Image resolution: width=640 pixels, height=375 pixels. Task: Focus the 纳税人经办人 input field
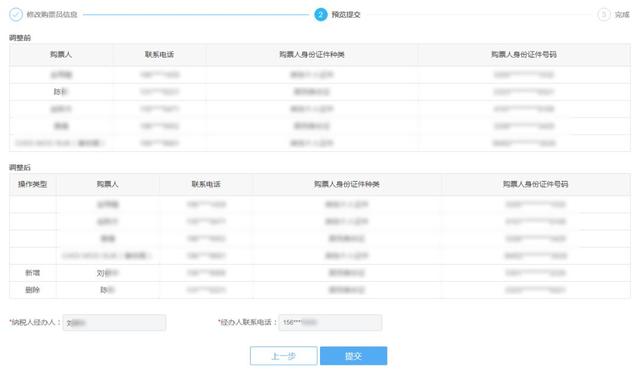click(x=114, y=323)
